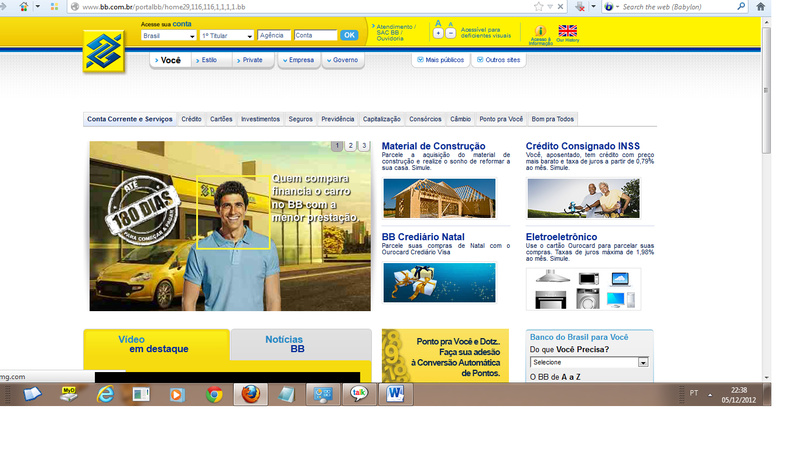Click the Agência input field
The width and height of the screenshot is (800, 450).
(274, 35)
